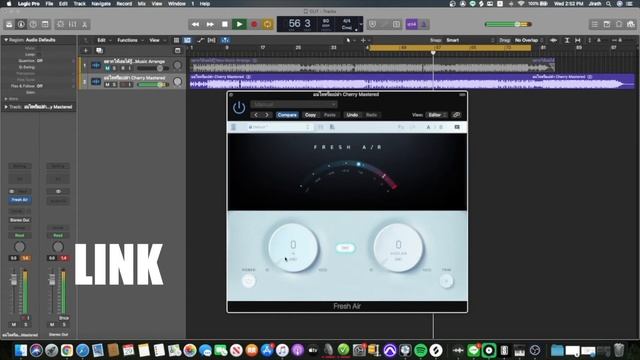Toggle the yellow Cycle button

(x=268, y=24)
